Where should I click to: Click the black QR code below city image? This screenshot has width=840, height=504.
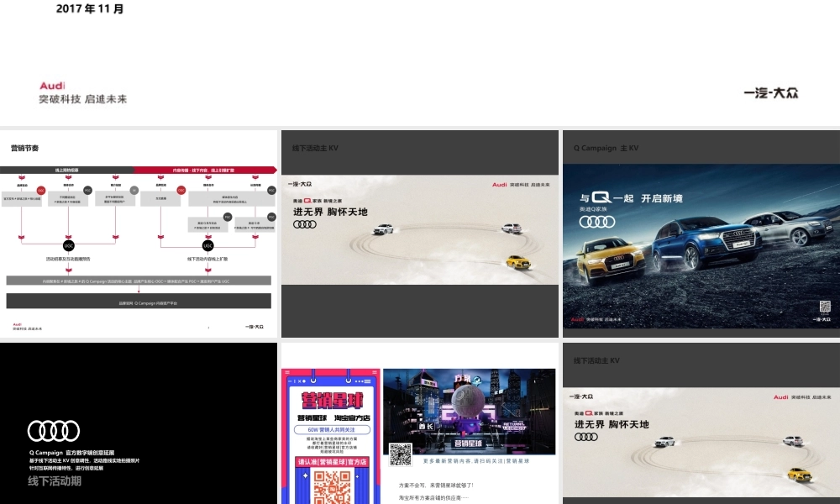tap(400, 454)
